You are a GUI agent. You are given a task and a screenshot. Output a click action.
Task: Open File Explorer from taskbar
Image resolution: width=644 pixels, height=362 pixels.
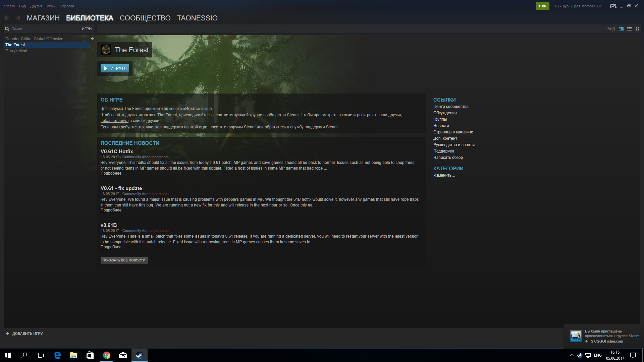74,355
